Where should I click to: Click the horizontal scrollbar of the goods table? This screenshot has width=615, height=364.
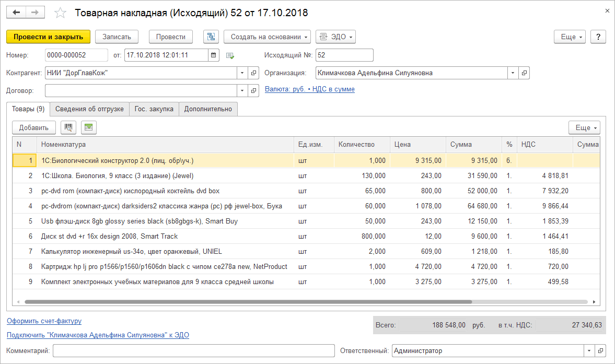tap(248, 302)
